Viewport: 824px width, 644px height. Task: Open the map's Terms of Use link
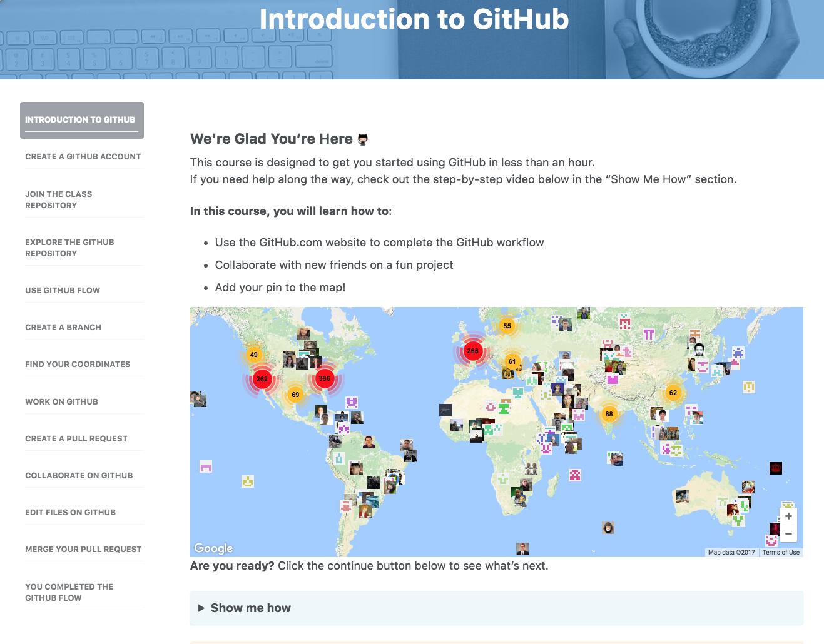point(781,552)
